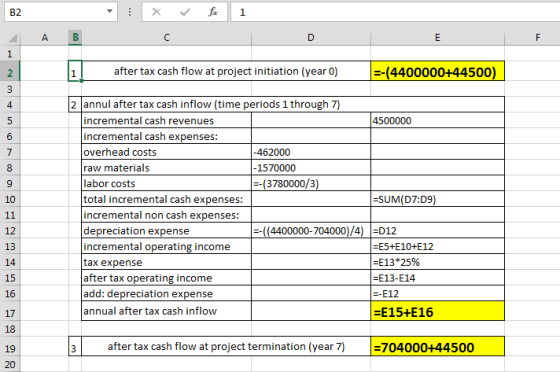This screenshot has width=560, height=372.
Task: Select cell with formula =-(3780000/3)
Action: pyautogui.click(x=311, y=183)
